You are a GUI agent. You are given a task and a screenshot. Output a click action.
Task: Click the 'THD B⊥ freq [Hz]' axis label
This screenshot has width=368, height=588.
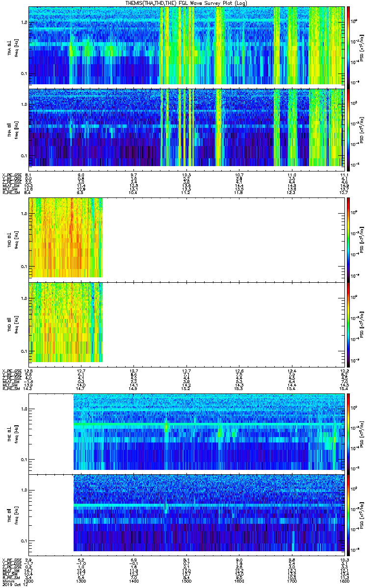click(13, 239)
